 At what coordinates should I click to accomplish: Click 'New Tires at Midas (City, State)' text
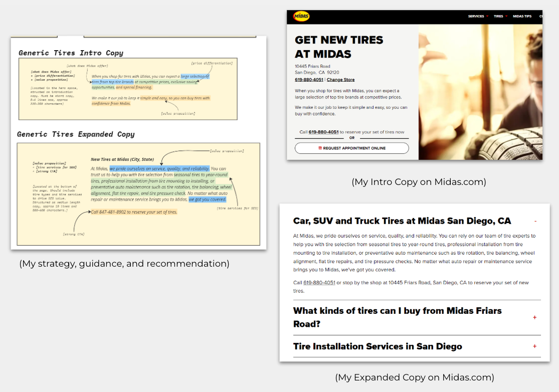[122, 159]
